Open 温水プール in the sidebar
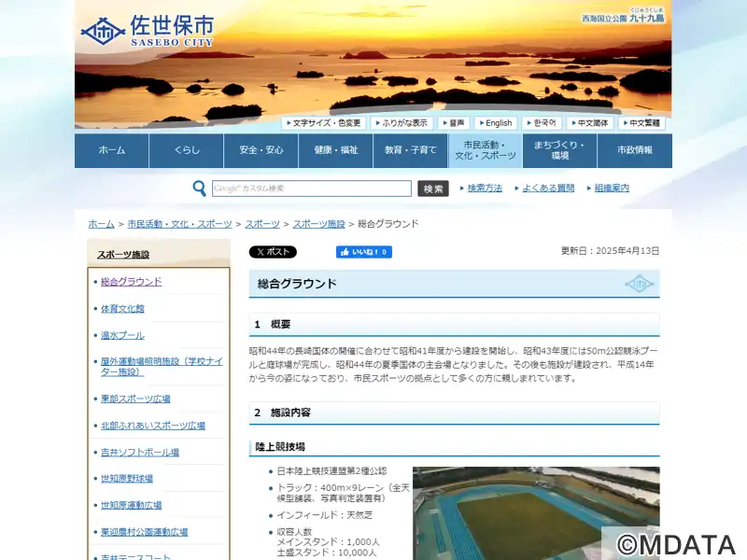 tap(122, 335)
